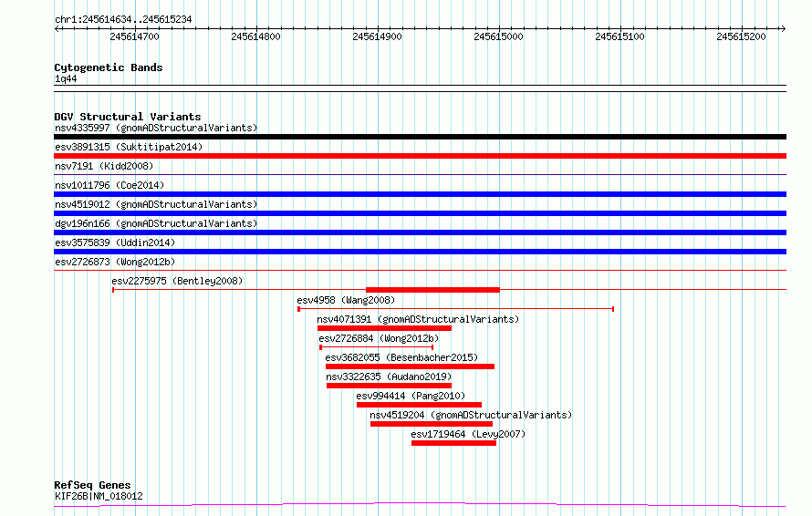Click the thin red line of esv2726884
The image size is (812, 516).
tap(377, 347)
